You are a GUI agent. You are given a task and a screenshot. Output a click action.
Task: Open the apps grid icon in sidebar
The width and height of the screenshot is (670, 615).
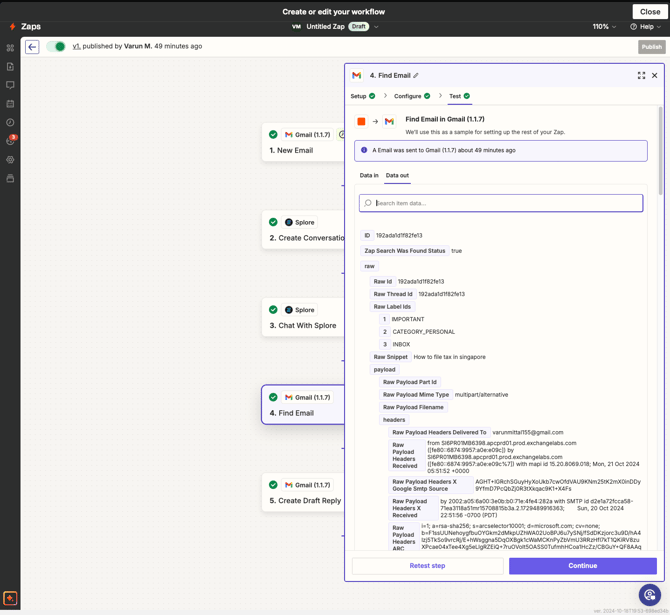coord(10,48)
